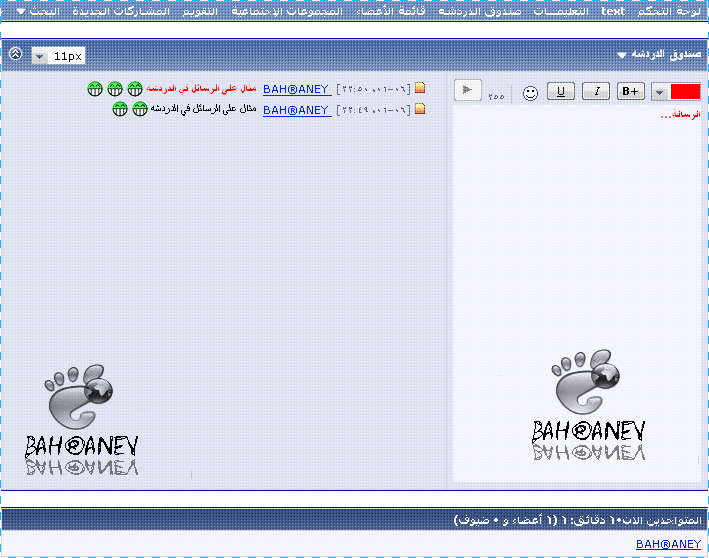Open لوحة التحكم in navigation bar
Image resolution: width=709 pixels, height=558 pixels.
point(675,10)
